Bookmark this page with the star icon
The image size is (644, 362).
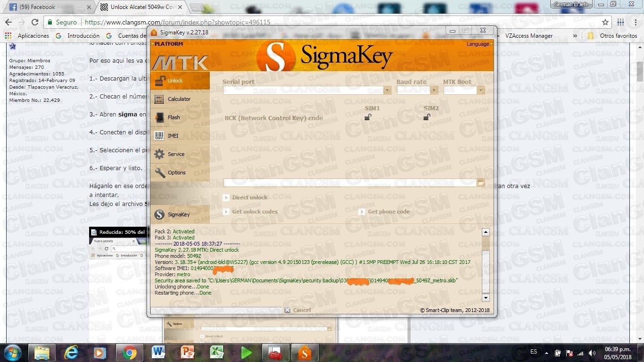(x=605, y=22)
